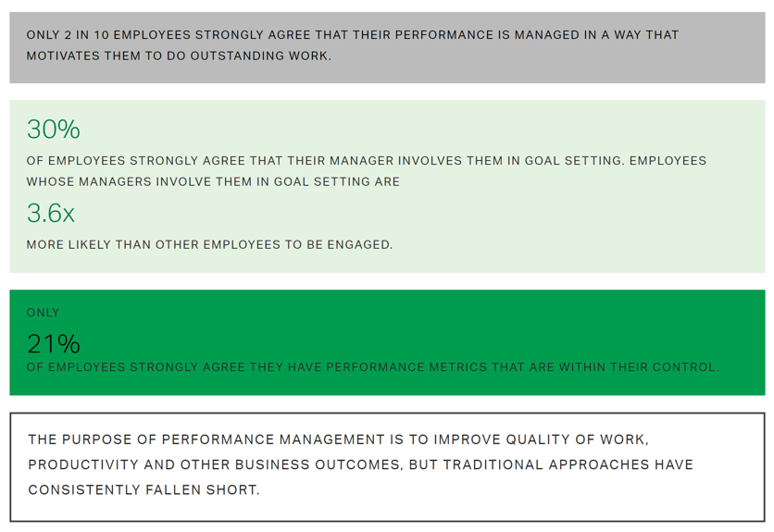
Task: Click the words 'TRADITIONAL APPROACHES HAVE'
Action: 568,464
